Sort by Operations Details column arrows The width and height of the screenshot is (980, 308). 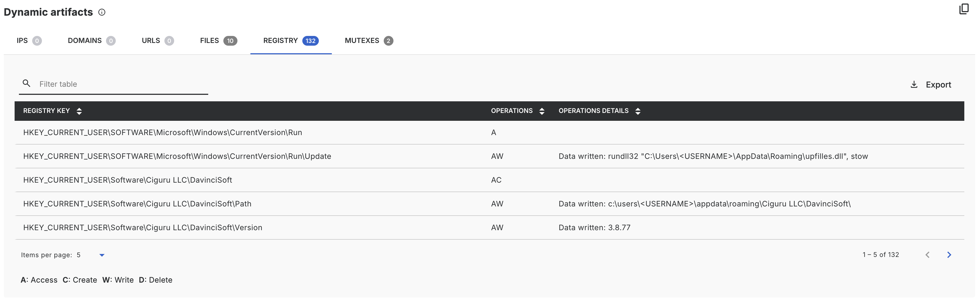coord(638,111)
